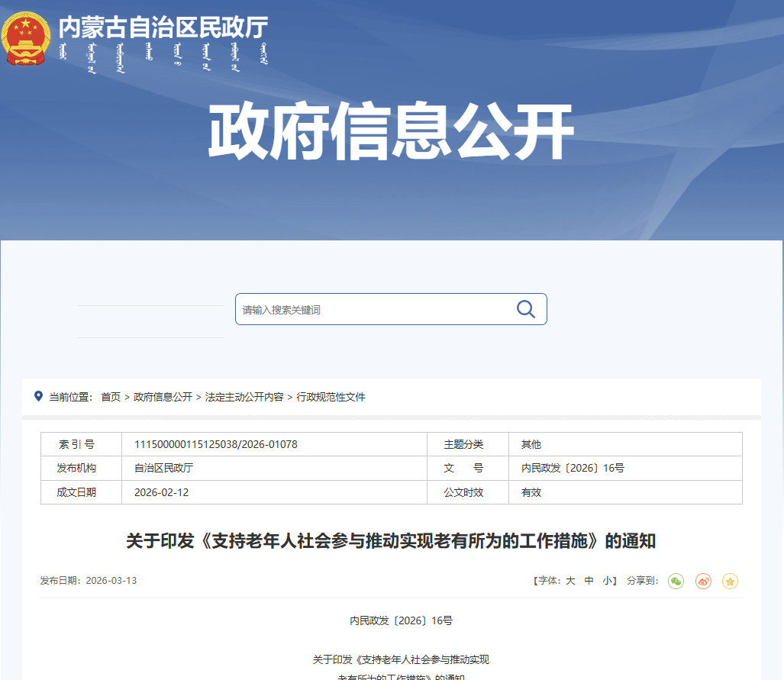
Task: Click the Mongolian script site name
Action: [163, 60]
